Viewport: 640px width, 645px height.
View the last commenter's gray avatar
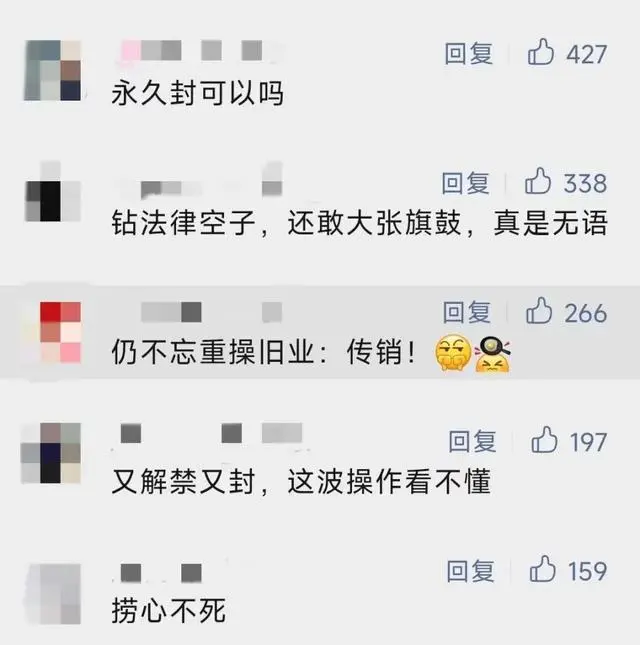(x=53, y=594)
